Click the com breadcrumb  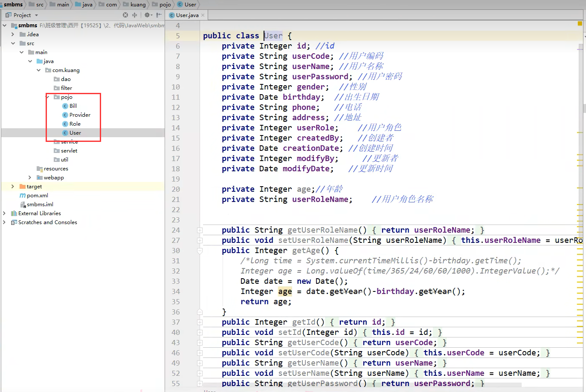click(x=108, y=4)
